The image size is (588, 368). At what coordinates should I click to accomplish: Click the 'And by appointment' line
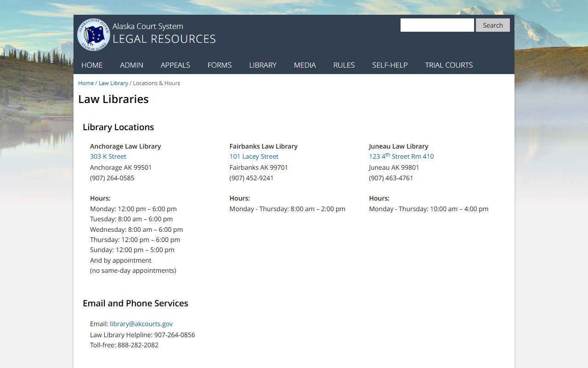click(x=121, y=260)
